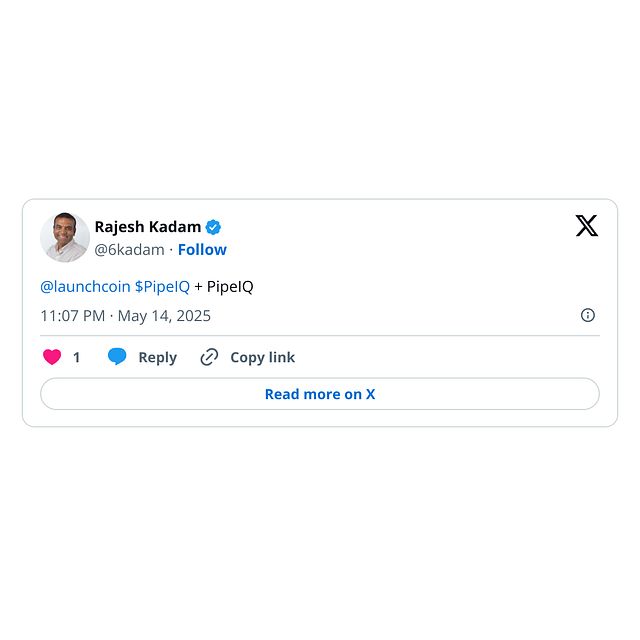Click the chain link icon
Viewport: 640px width, 640px height.
pos(209,357)
